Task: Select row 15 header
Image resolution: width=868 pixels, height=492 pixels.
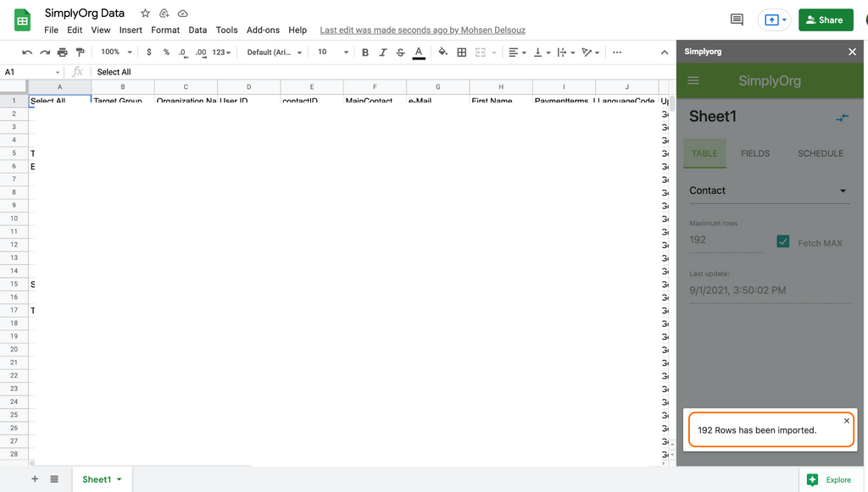Action: (14, 284)
